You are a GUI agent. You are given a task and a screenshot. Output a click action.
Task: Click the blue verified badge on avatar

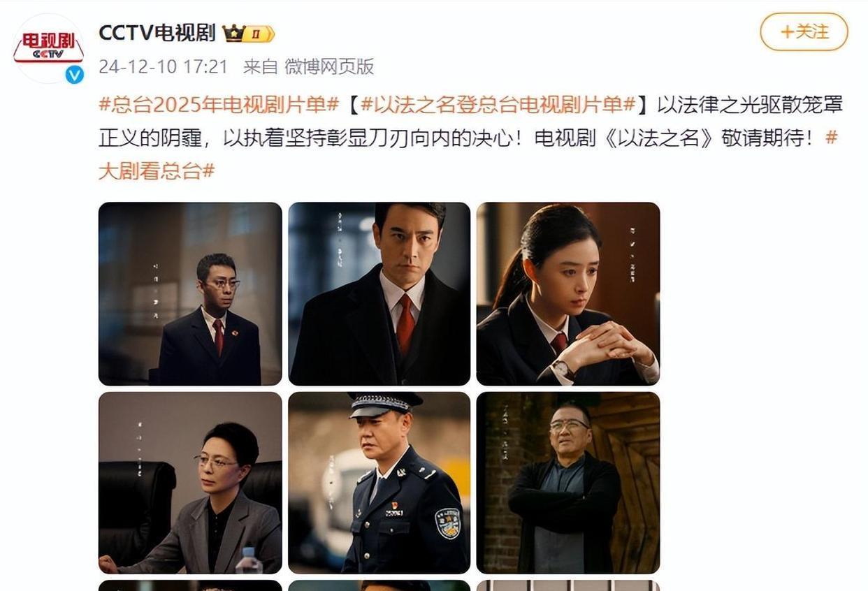pos(75,74)
